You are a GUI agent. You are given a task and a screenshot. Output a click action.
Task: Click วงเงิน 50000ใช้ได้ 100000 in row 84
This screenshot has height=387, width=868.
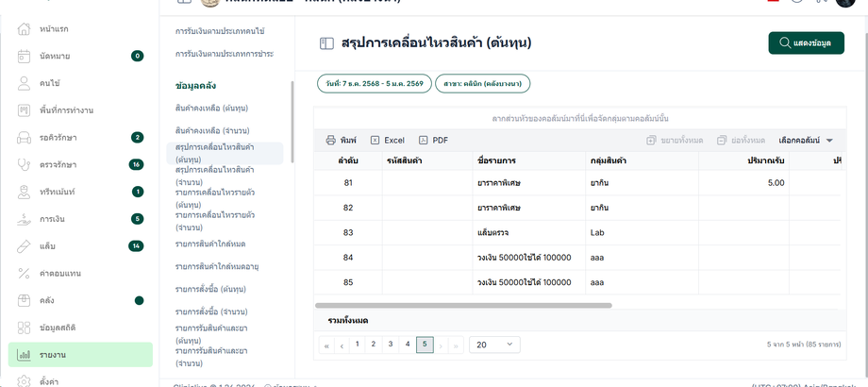pyautogui.click(x=524, y=258)
